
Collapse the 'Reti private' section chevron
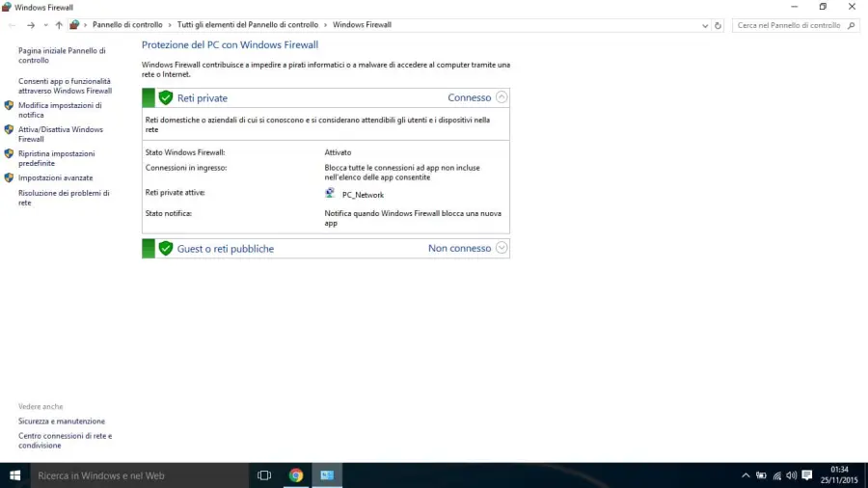tap(501, 97)
